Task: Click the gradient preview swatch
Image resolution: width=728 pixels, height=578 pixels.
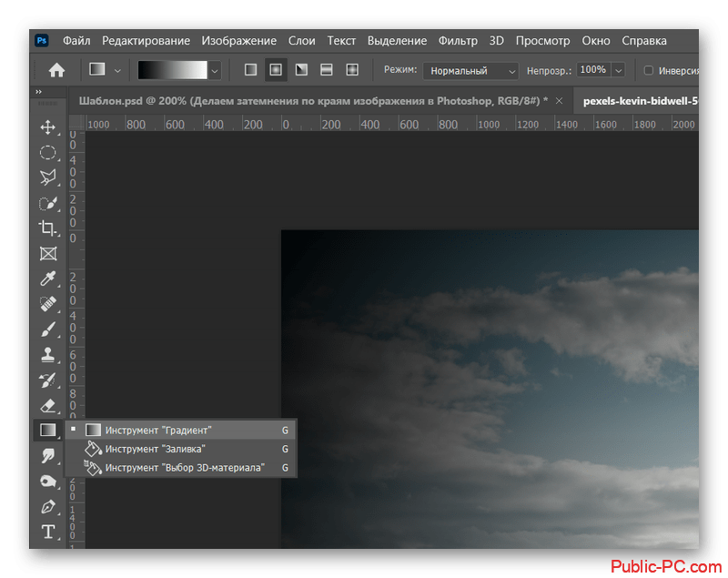Action: tap(173, 70)
